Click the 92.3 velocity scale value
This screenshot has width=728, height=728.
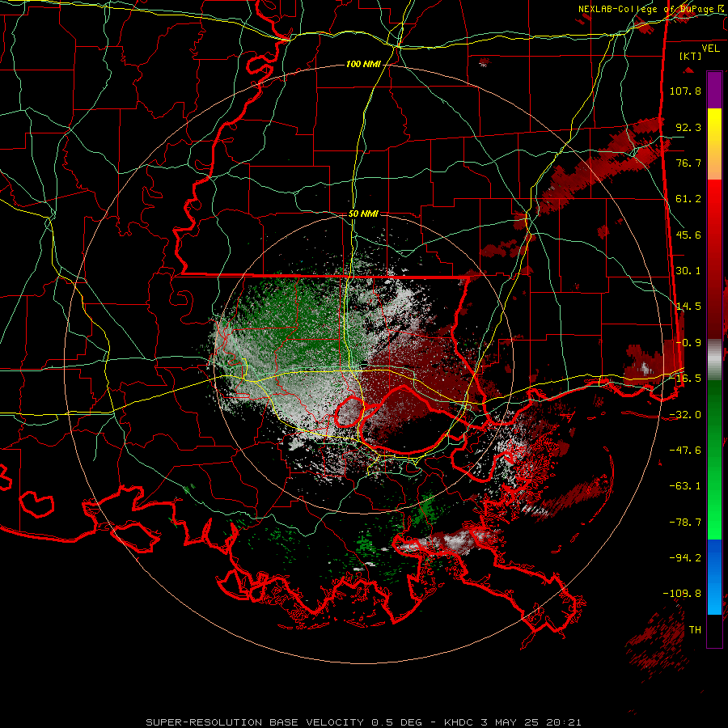(x=688, y=127)
